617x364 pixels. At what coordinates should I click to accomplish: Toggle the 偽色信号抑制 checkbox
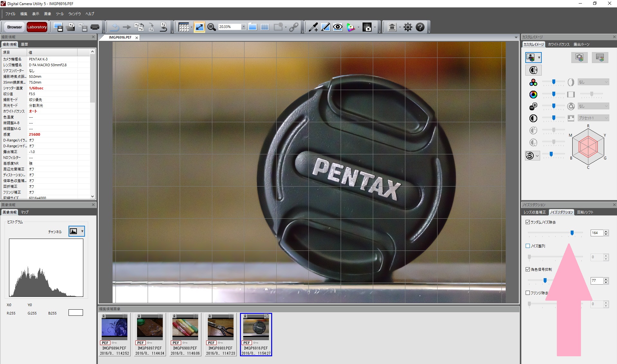tap(528, 269)
